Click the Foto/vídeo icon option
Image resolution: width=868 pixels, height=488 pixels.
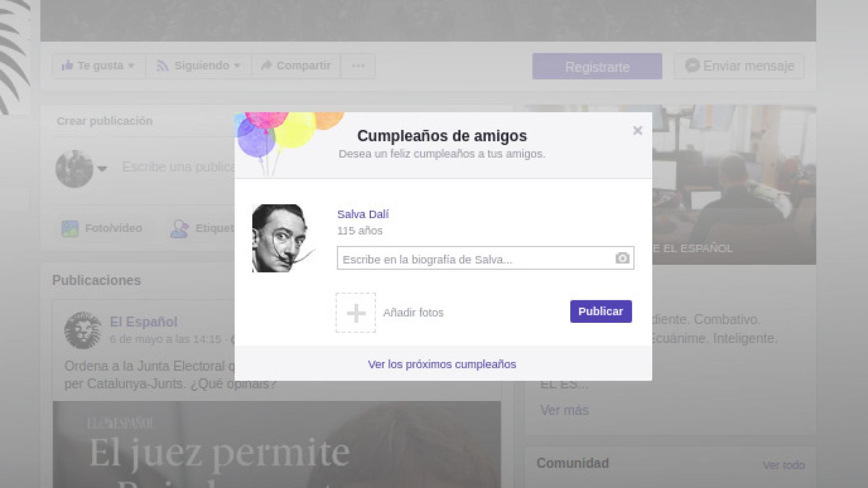point(70,229)
